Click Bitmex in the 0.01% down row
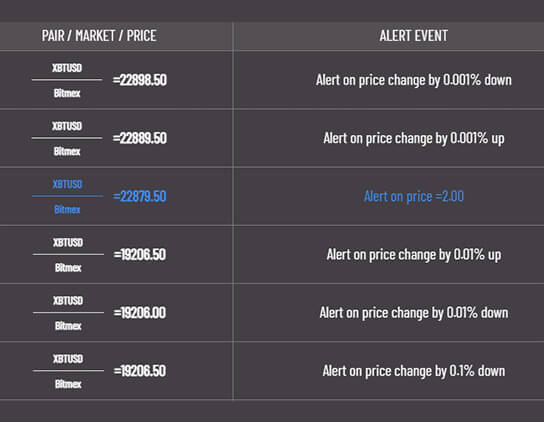This screenshot has height=422, width=544. (68, 326)
